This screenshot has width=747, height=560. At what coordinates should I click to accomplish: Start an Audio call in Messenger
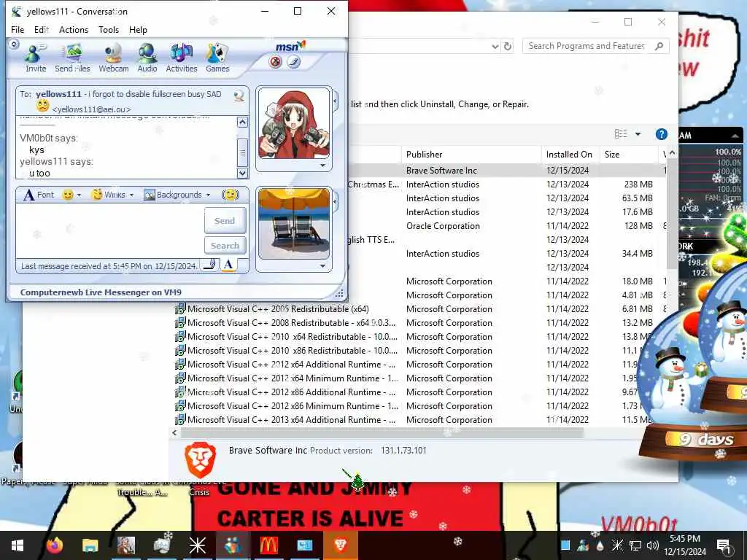coord(147,58)
